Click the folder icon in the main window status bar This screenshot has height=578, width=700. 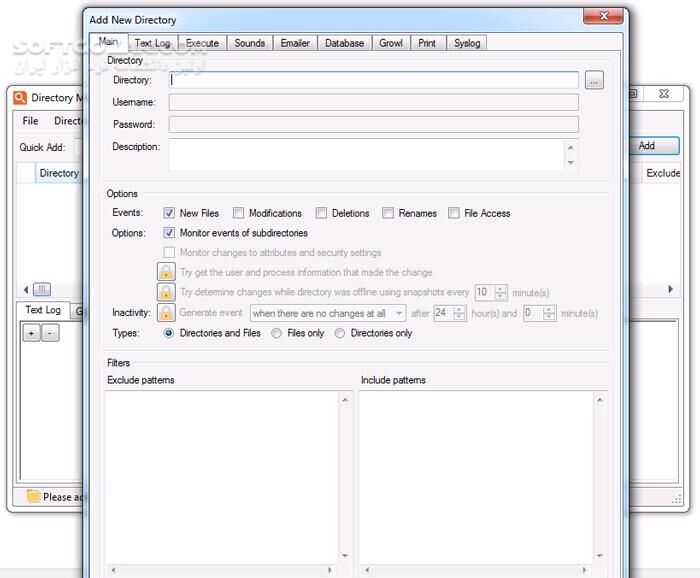(33, 496)
